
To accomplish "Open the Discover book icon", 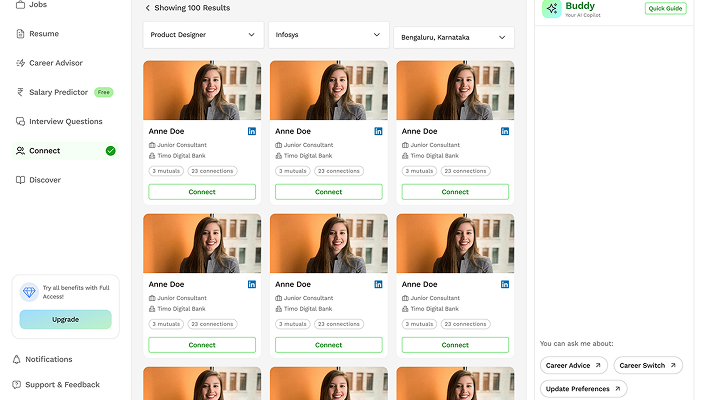I will coord(20,180).
